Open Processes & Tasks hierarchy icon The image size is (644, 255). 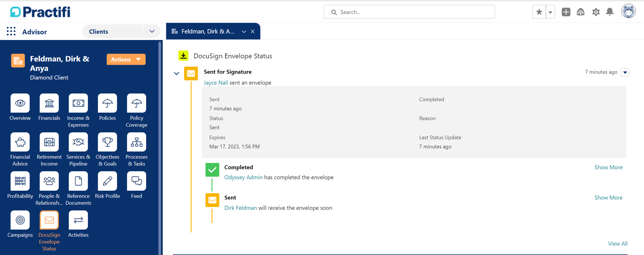tap(137, 142)
